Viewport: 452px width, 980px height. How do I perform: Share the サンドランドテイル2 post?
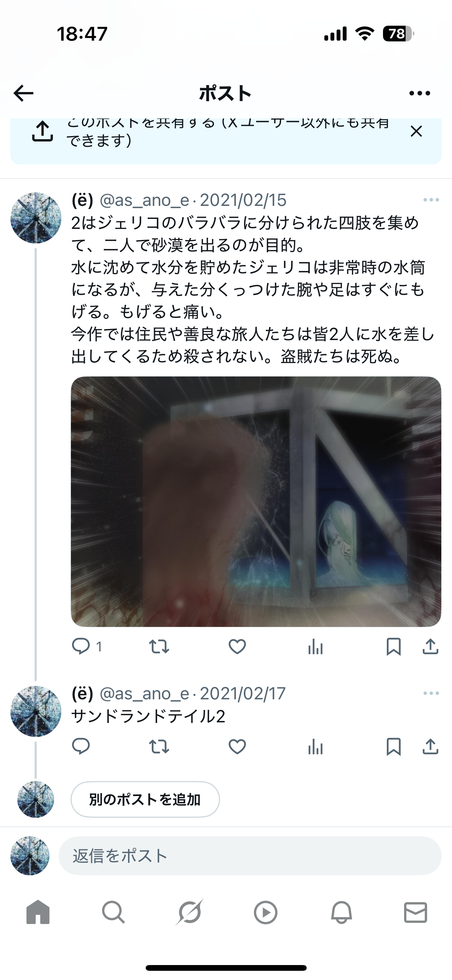[430, 746]
